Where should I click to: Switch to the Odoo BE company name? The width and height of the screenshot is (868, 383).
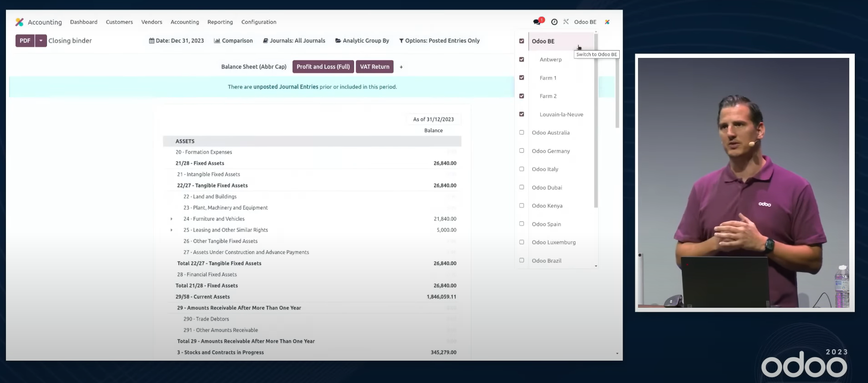(543, 41)
